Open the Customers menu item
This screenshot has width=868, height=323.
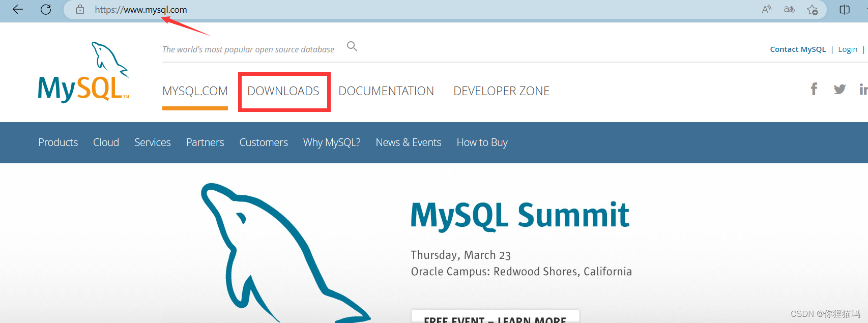[264, 142]
